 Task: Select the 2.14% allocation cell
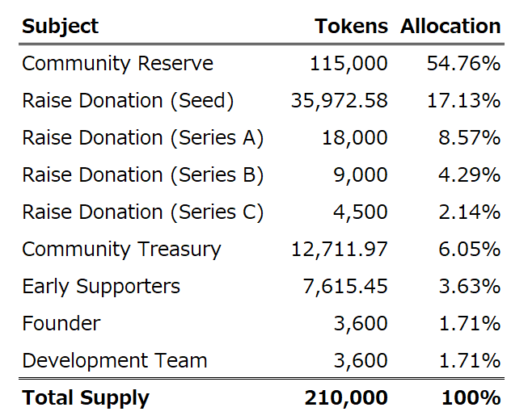(x=470, y=212)
